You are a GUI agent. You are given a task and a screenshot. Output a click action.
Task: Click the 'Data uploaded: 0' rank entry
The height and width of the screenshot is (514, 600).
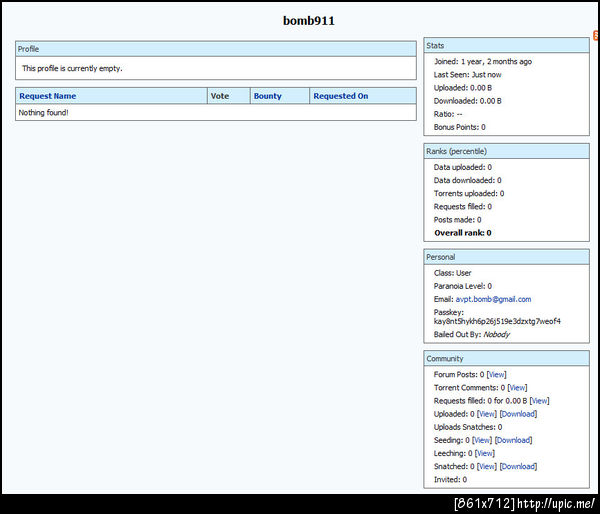(463, 167)
